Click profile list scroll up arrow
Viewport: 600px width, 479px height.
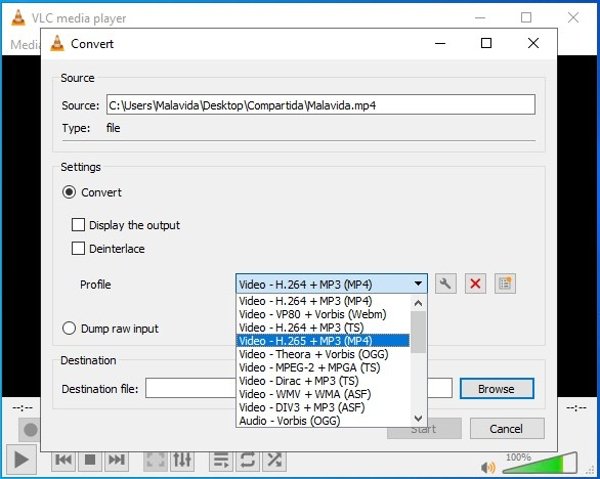pyautogui.click(x=418, y=304)
